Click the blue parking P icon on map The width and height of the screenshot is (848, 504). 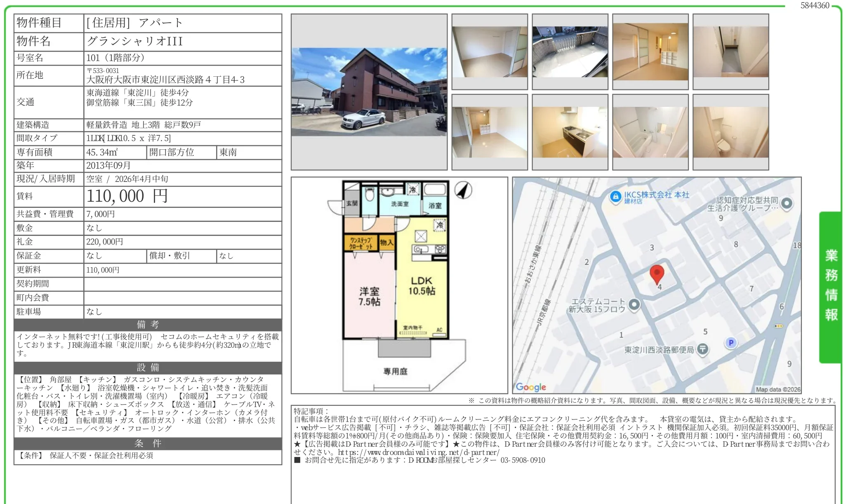(x=731, y=342)
